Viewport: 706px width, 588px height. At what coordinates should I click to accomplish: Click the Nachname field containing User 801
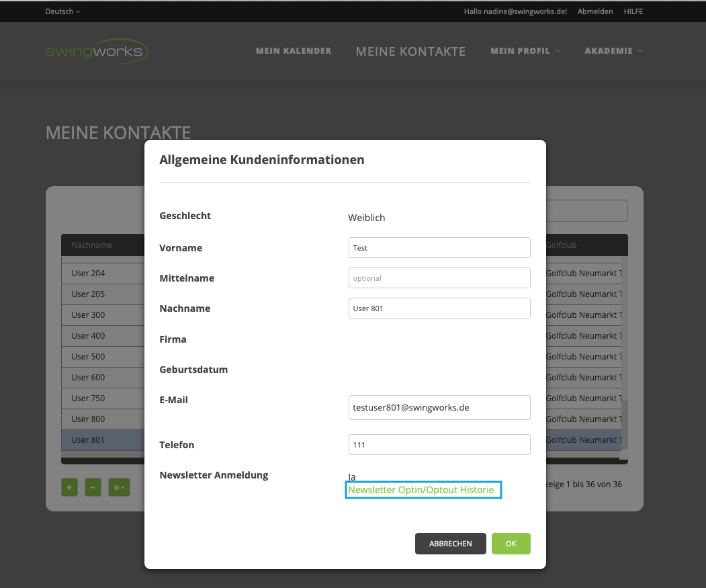(x=439, y=308)
